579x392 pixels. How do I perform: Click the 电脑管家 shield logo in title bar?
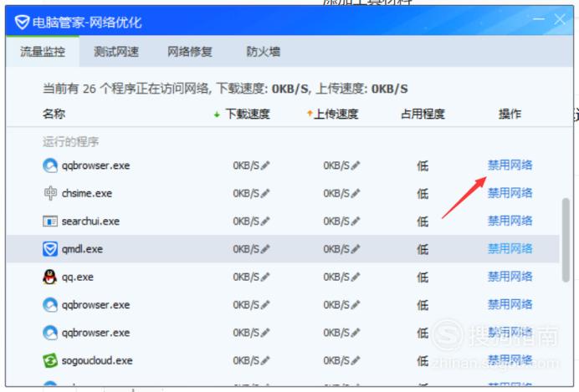click(x=22, y=23)
